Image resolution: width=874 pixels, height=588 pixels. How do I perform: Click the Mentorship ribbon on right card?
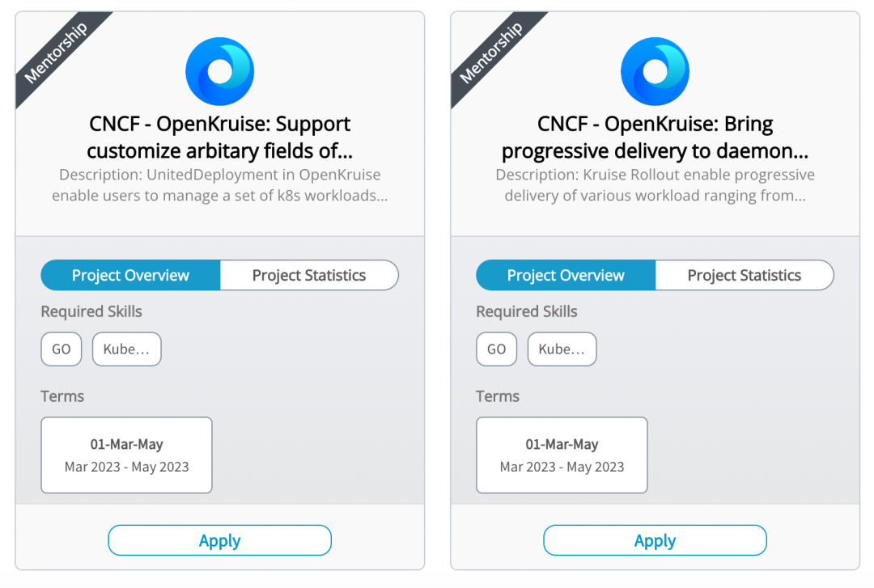(x=491, y=53)
